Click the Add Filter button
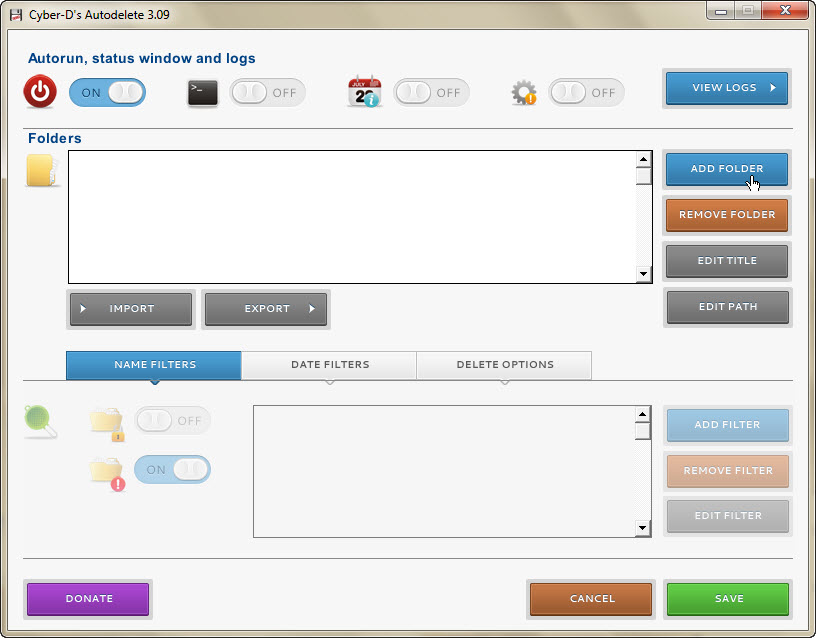 point(728,425)
